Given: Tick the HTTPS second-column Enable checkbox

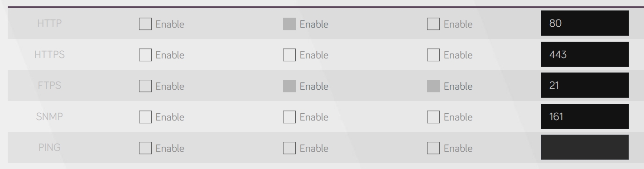Looking at the screenshot, I should pos(289,55).
